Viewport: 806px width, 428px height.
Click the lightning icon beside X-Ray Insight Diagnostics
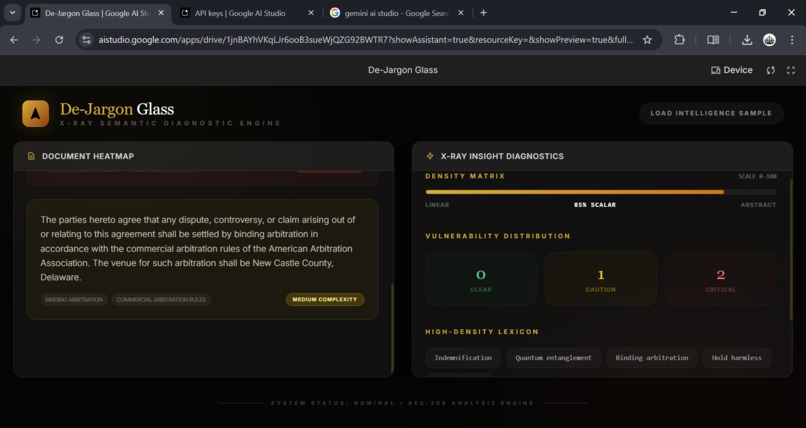pos(430,156)
